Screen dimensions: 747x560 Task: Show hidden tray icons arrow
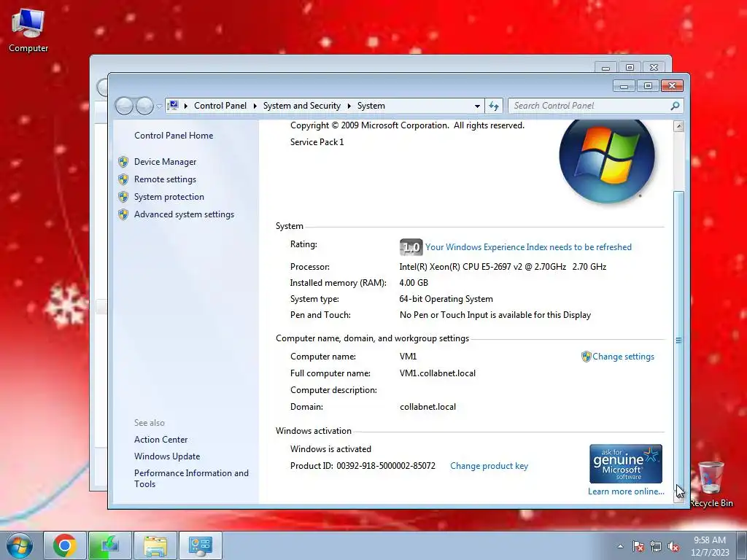[620, 546]
